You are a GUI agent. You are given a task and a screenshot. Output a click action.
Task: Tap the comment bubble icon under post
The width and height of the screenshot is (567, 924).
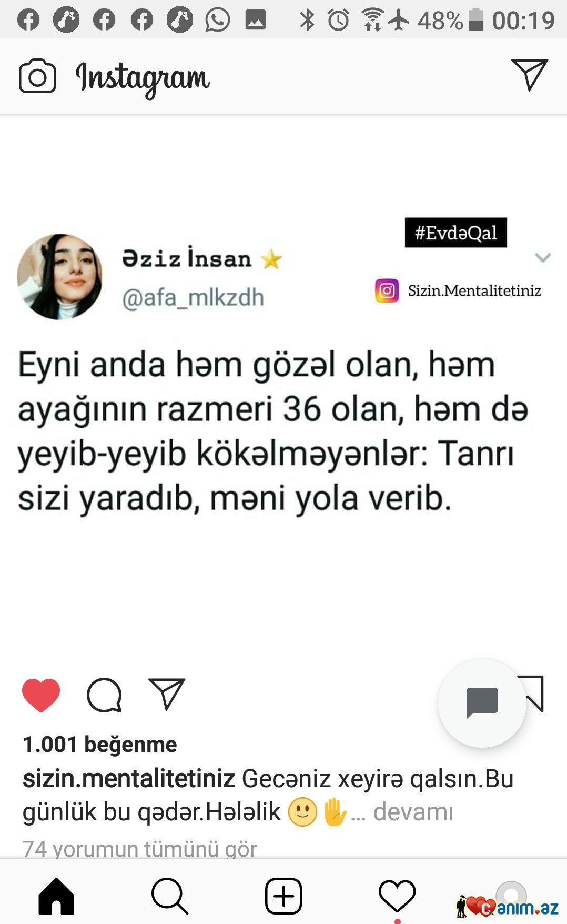click(x=104, y=695)
